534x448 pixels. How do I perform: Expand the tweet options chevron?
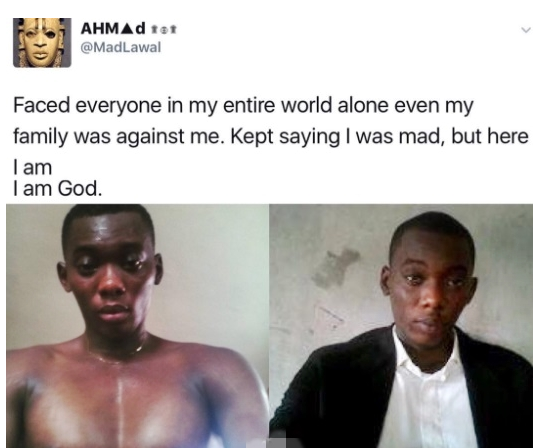click(526, 30)
